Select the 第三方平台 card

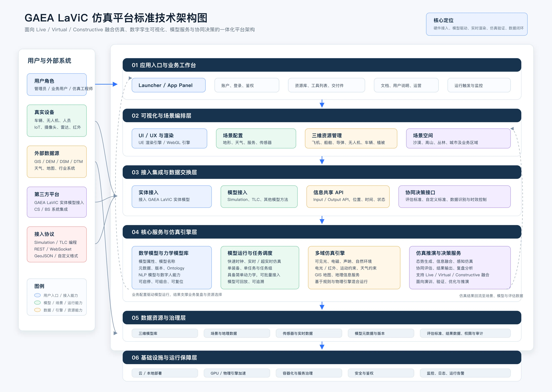pyautogui.click(x=57, y=202)
